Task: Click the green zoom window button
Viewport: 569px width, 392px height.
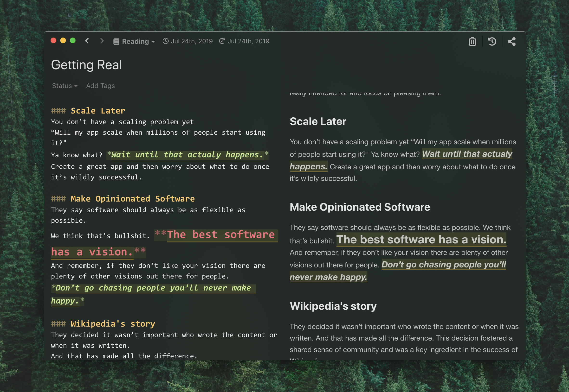Action: [x=73, y=41]
